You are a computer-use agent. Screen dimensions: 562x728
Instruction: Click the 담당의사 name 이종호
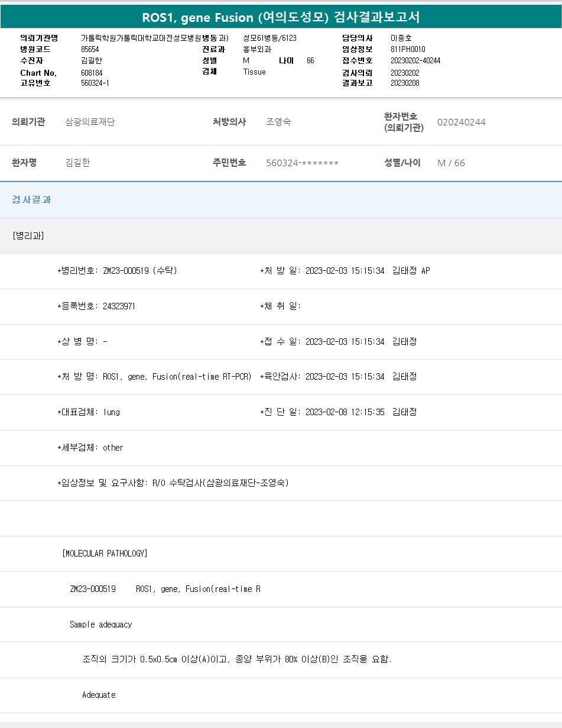pos(401,38)
